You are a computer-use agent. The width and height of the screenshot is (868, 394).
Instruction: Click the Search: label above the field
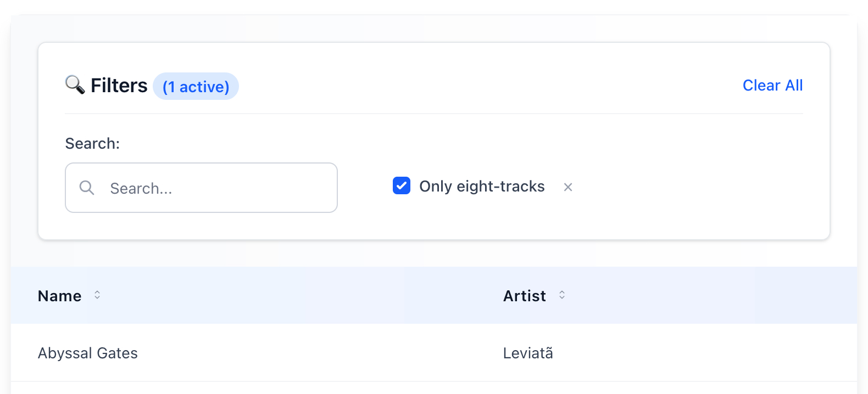(92, 144)
